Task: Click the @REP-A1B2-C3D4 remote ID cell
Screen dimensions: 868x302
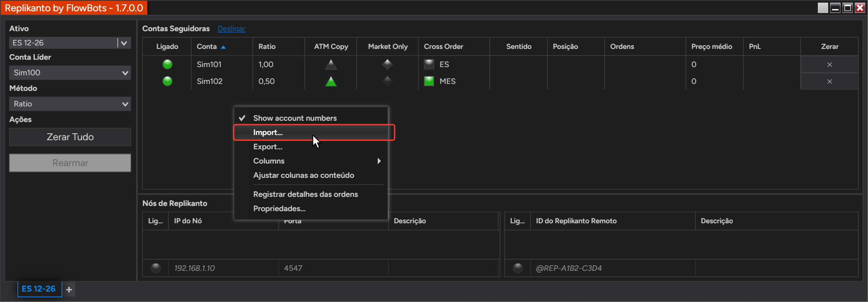Action: [x=613, y=268]
